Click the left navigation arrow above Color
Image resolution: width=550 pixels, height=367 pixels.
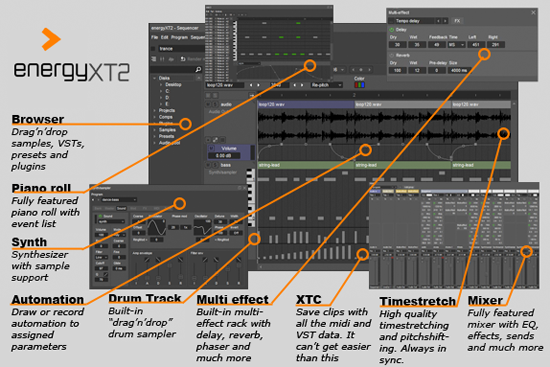[x=353, y=69]
